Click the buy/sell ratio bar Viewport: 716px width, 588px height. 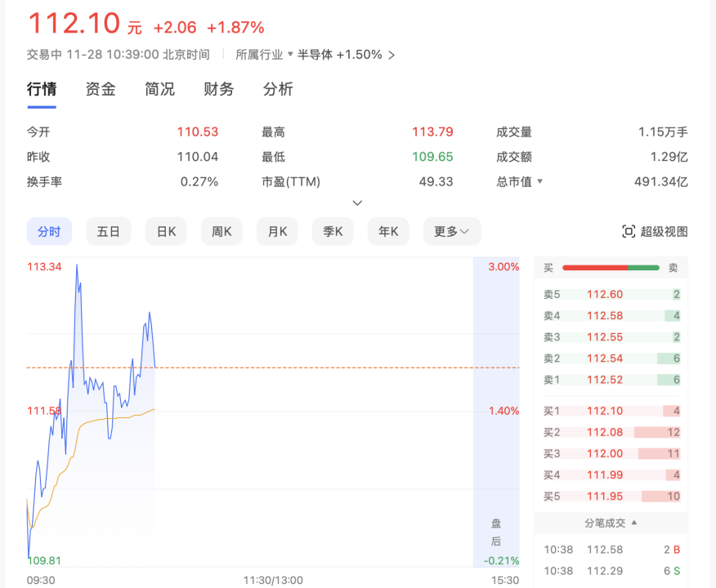(611, 268)
